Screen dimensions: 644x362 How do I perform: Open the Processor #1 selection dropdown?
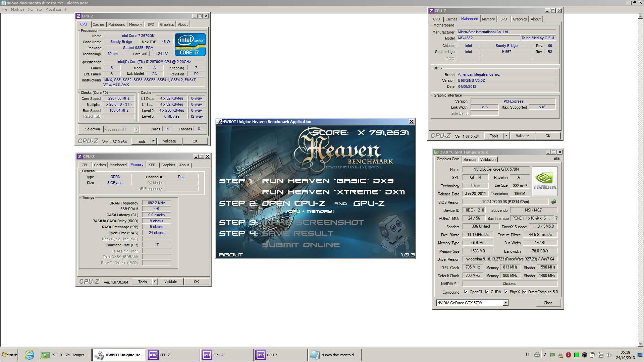(x=136, y=129)
